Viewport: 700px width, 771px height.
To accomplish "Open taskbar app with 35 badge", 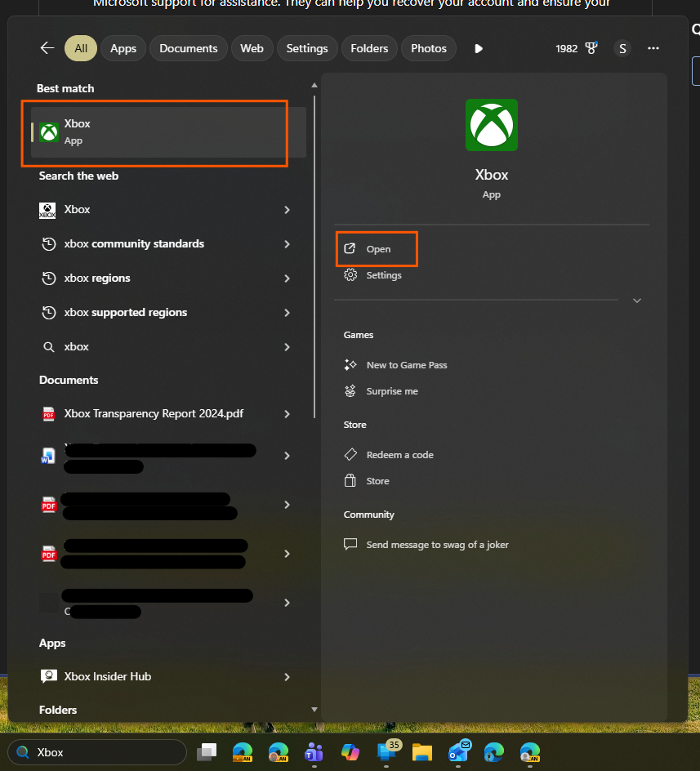I will coord(386,751).
